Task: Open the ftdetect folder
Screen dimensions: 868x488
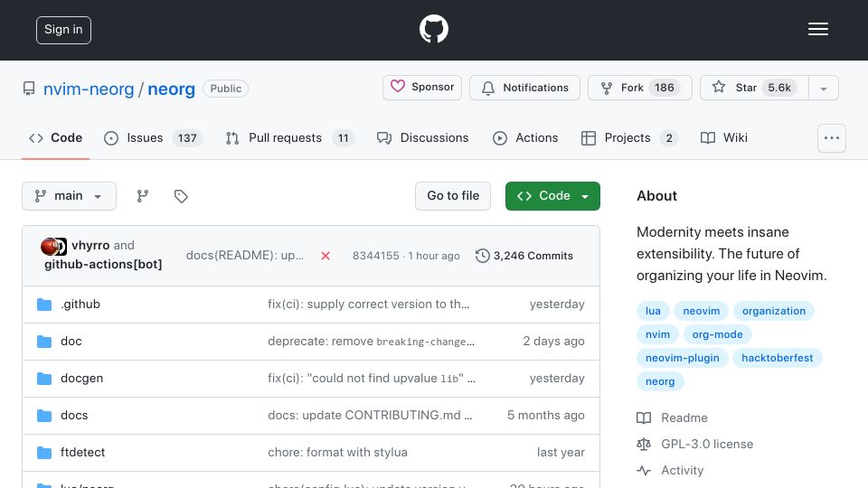Action: point(82,453)
